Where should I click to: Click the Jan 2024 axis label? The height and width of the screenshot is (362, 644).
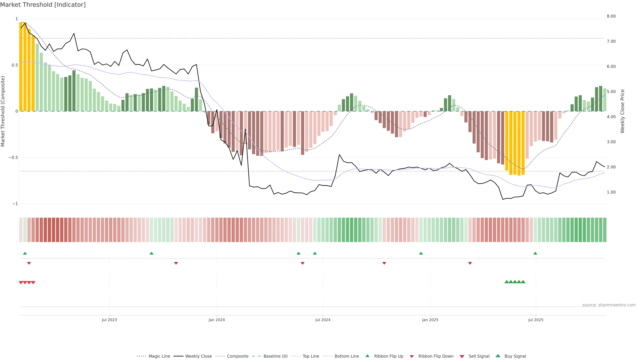point(217,320)
